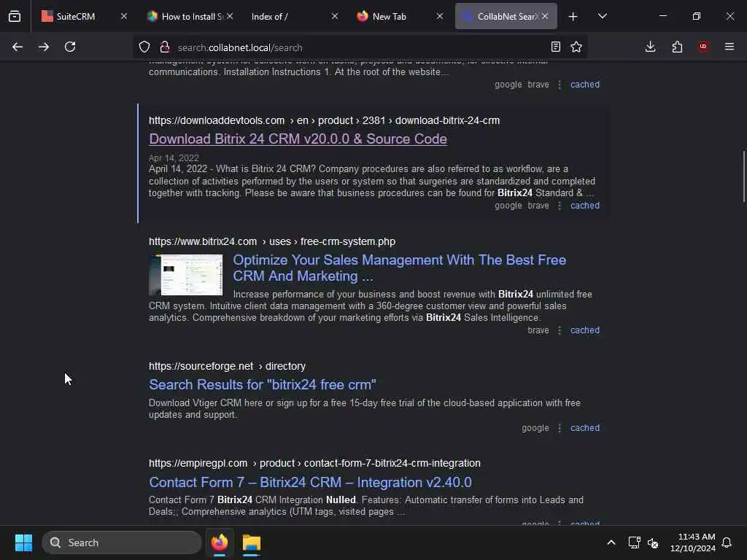List all tabs dropdown arrow
Image resolution: width=747 pixels, height=560 pixels.
coord(603,16)
